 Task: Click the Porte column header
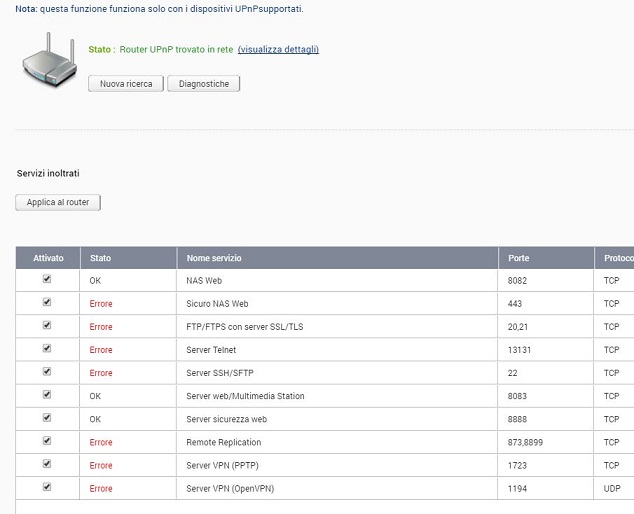tap(518, 258)
